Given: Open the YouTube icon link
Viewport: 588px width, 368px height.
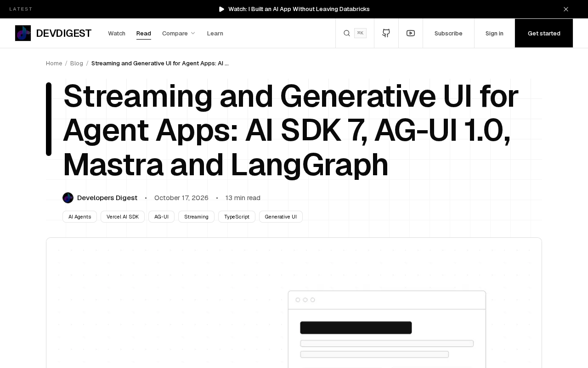Looking at the screenshot, I should point(411,33).
